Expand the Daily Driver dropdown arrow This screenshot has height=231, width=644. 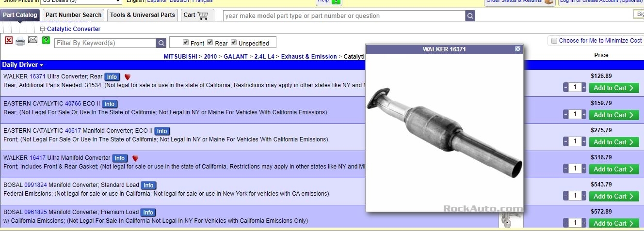pyautogui.click(x=42, y=65)
